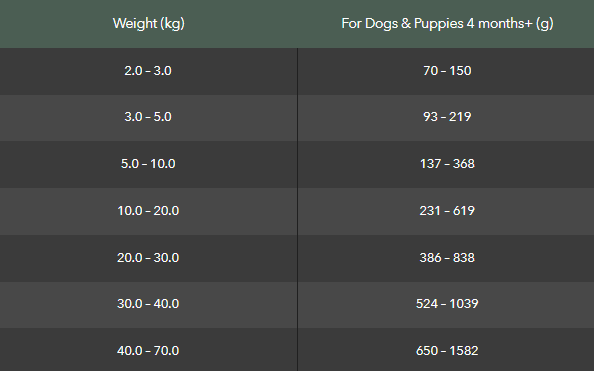Click the (kg) unit in header

point(172,23)
